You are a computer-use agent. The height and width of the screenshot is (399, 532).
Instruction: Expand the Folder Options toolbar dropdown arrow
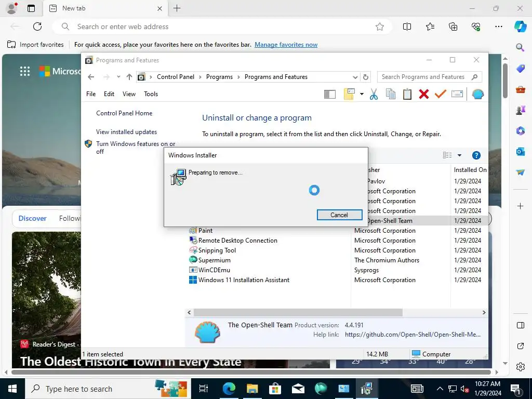click(362, 94)
